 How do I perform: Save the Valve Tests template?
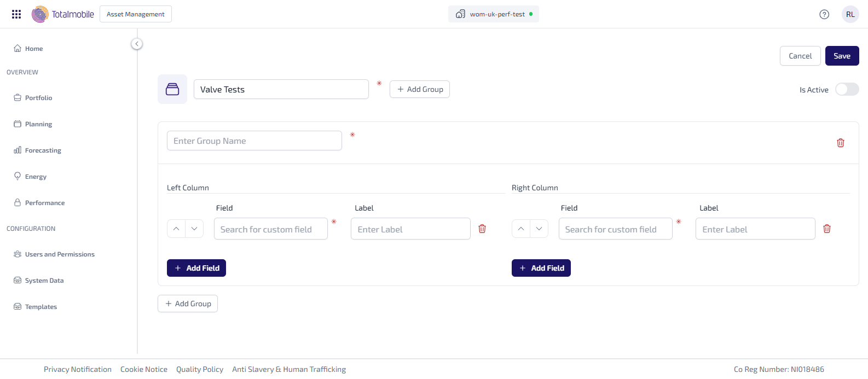842,56
